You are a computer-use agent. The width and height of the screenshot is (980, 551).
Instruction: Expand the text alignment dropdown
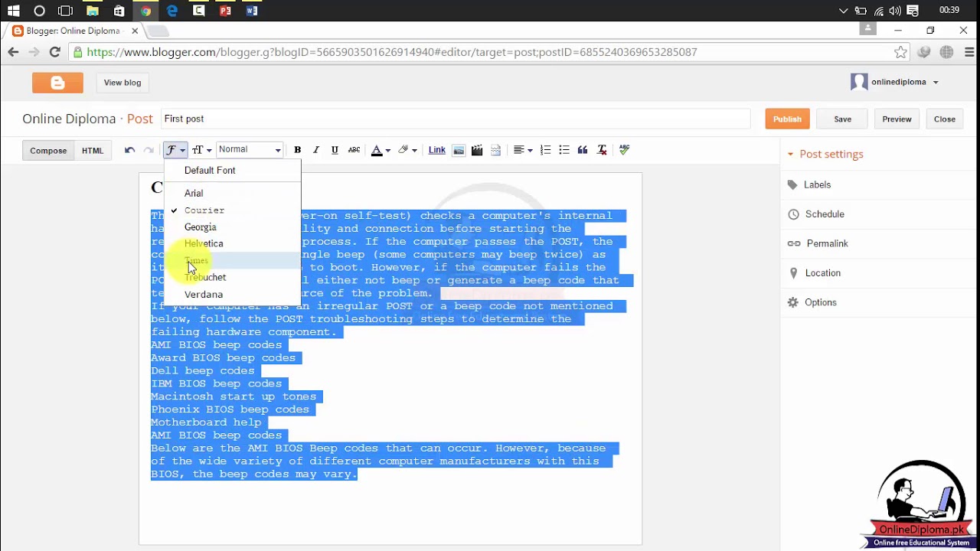(x=523, y=150)
